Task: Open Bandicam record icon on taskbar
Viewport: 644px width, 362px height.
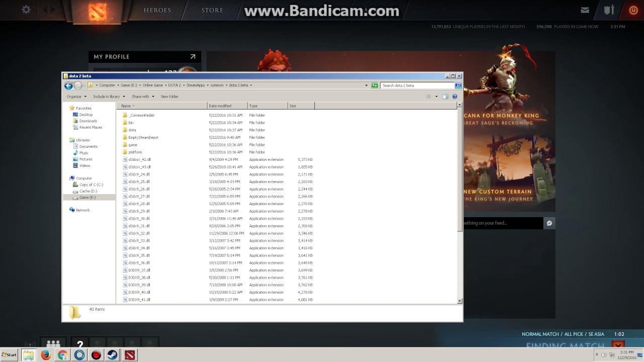Action: coord(96,355)
